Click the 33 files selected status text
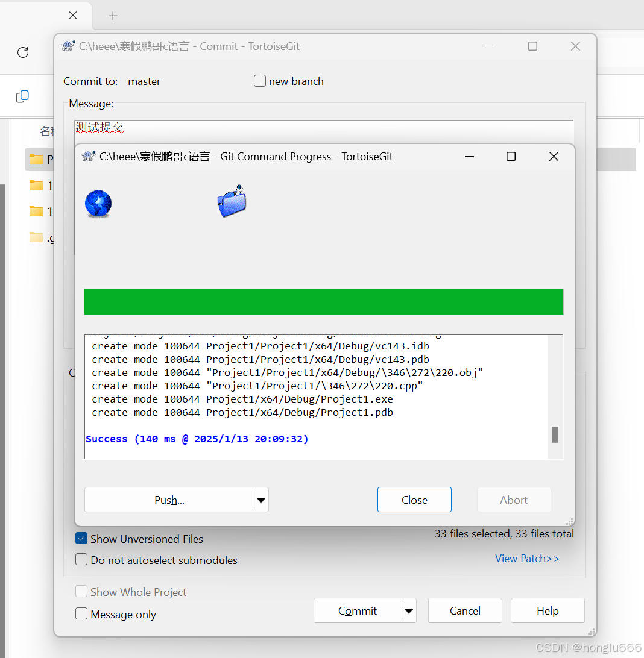644x658 pixels. point(504,534)
